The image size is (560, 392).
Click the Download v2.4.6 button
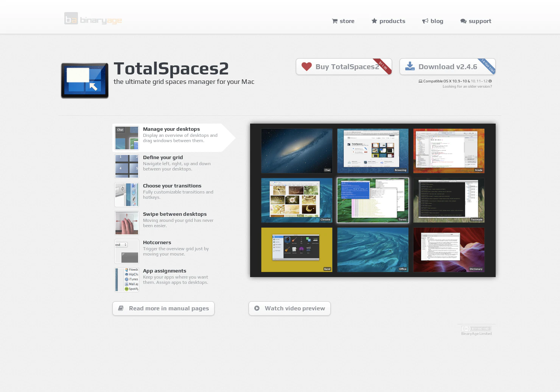click(x=448, y=67)
